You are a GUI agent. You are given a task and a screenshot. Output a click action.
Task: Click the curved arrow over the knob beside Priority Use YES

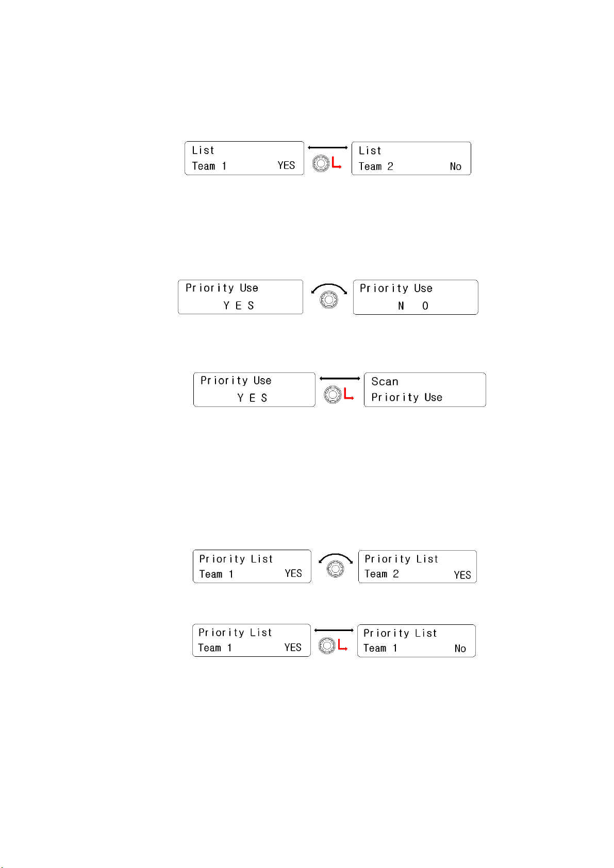click(329, 288)
